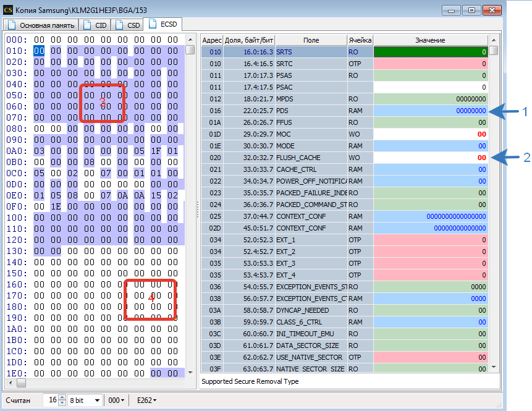Select the FLUSH_CACHE field row
The width and height of the screenshot is (532, 411).
click(x=311, y=158)
